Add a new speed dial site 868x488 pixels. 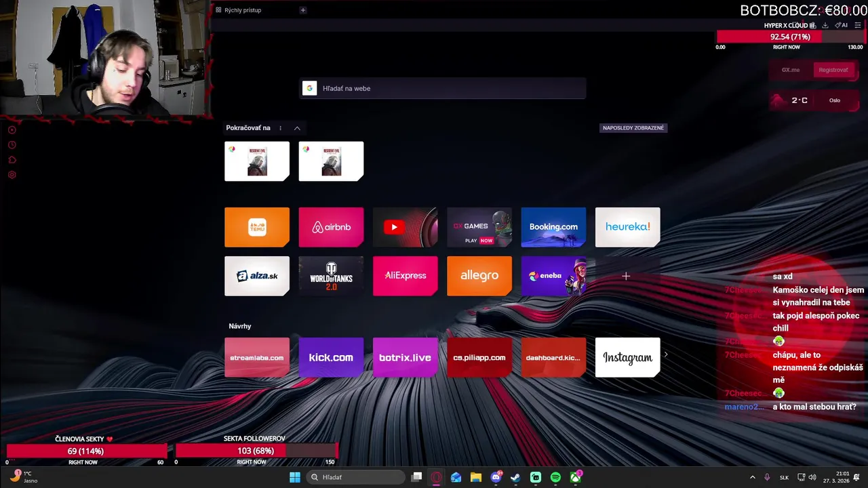(x=627, y=276)
